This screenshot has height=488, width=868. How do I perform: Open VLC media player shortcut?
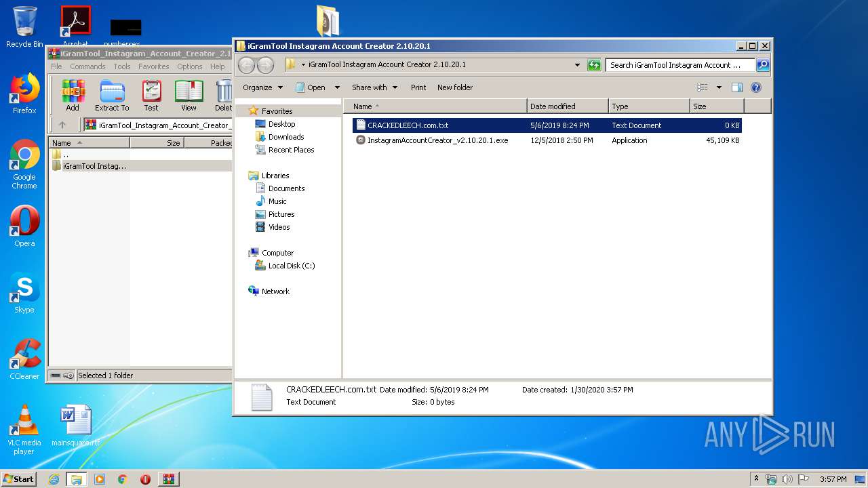(x=24, y=430)
